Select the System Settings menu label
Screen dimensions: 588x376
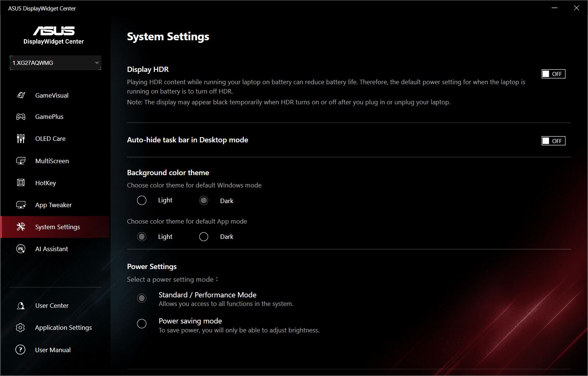tap(57, 227)
